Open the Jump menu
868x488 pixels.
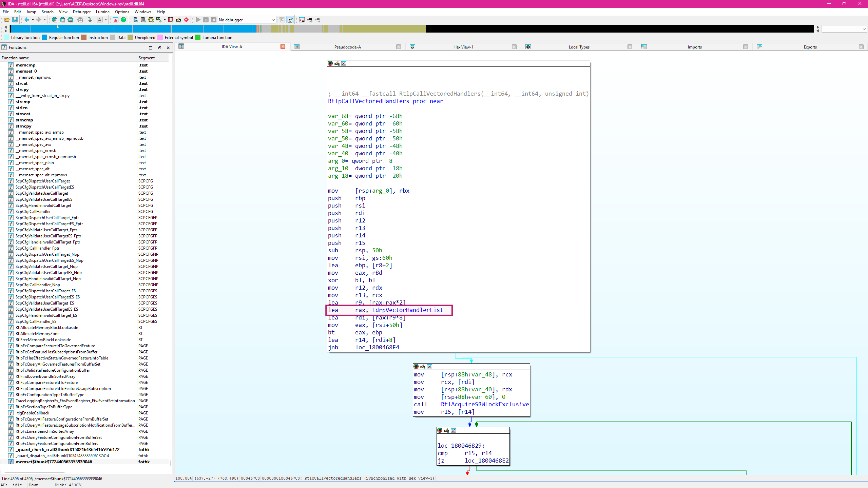click(31, 12)
